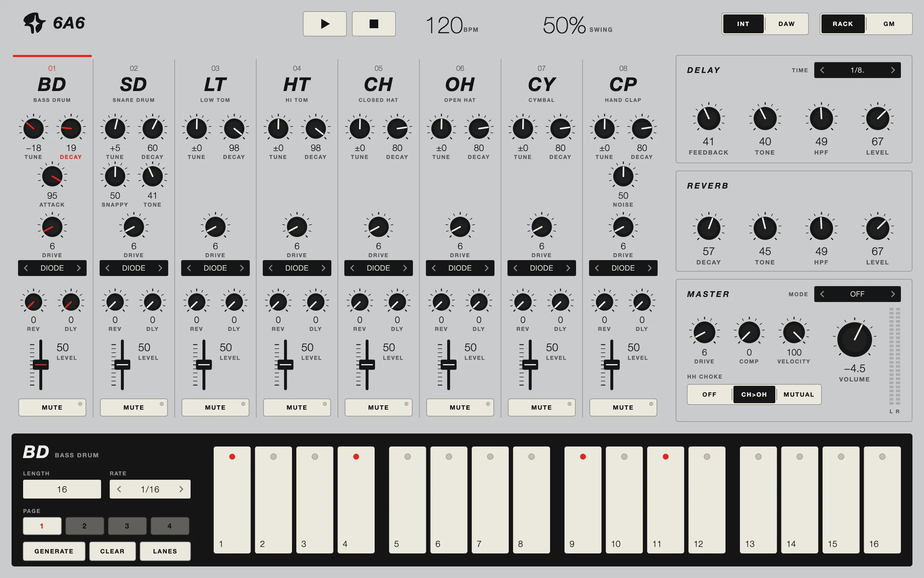
Task: Previous SD drive type arrow
Action: point(107,268)
